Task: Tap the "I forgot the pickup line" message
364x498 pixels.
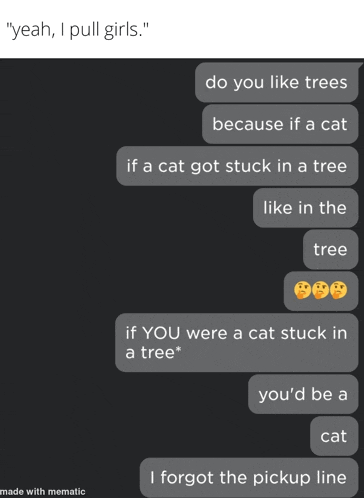Action: point(249,478)
